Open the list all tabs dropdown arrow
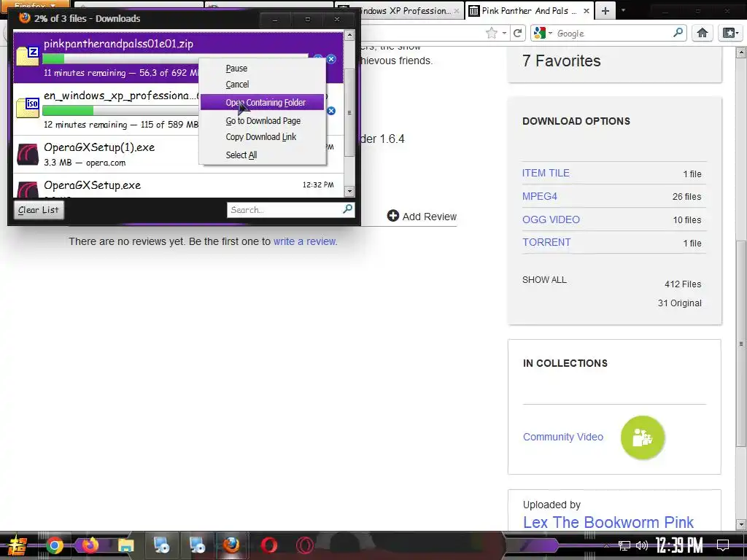 623,10
